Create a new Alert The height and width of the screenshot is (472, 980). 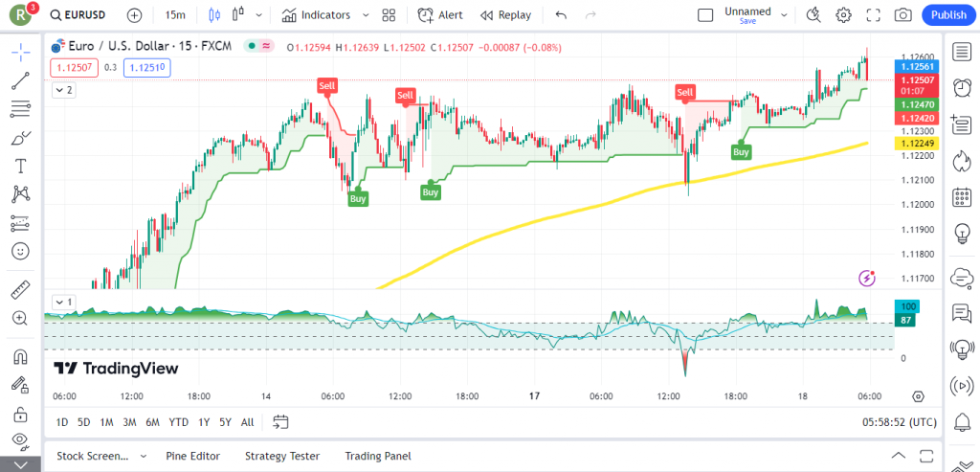(440, 15)
